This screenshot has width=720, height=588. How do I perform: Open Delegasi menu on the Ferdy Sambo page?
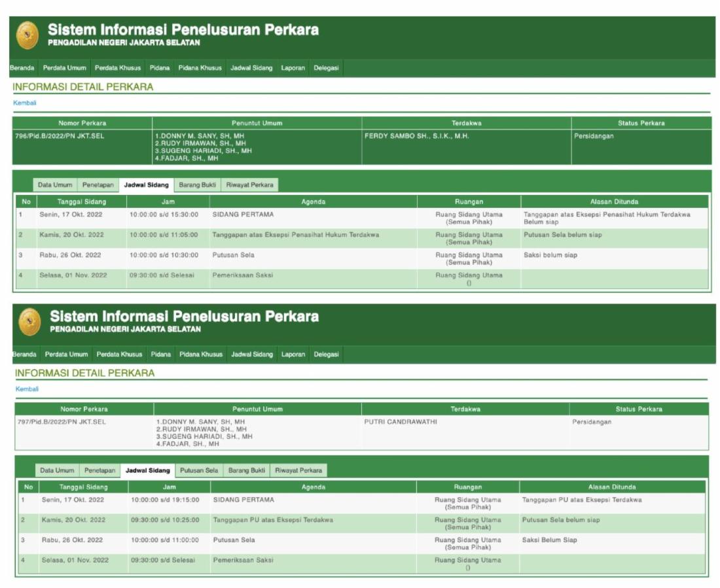[x=327, y=68]
